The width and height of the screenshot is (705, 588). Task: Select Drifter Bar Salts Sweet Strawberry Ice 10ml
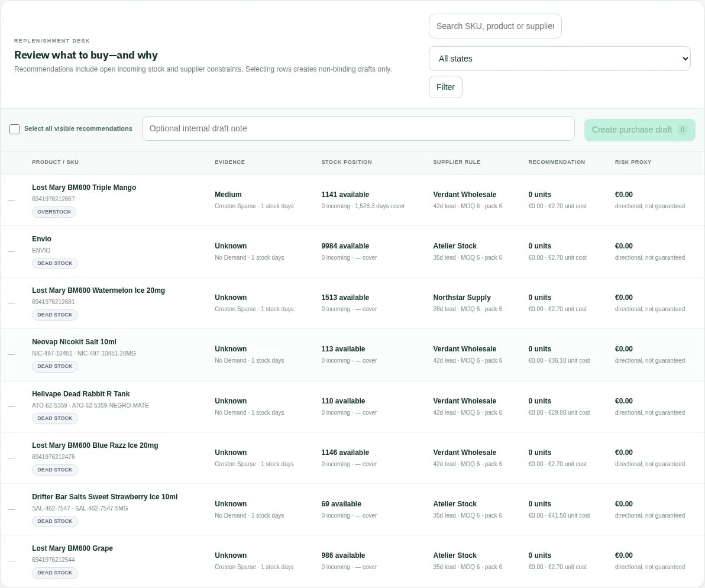(105, 497)
